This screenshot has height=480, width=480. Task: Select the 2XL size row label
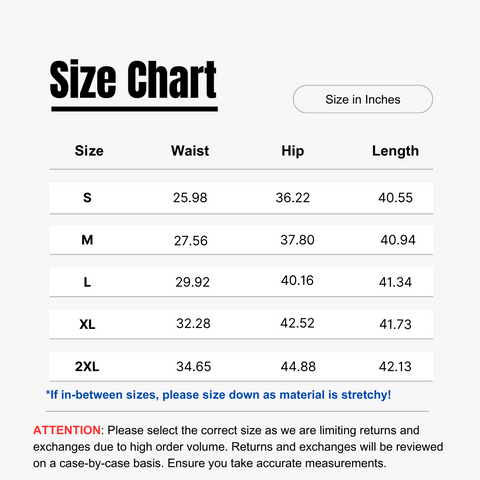[87, 367]
